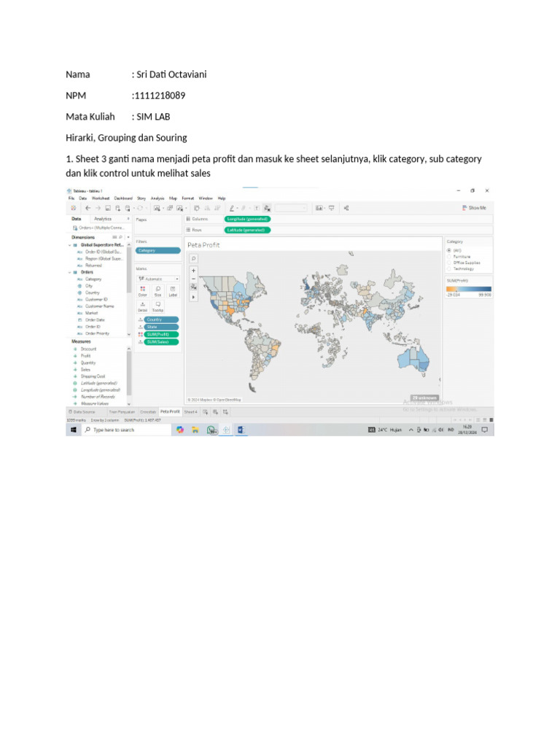Click the Category filter pill

point(157,251)
